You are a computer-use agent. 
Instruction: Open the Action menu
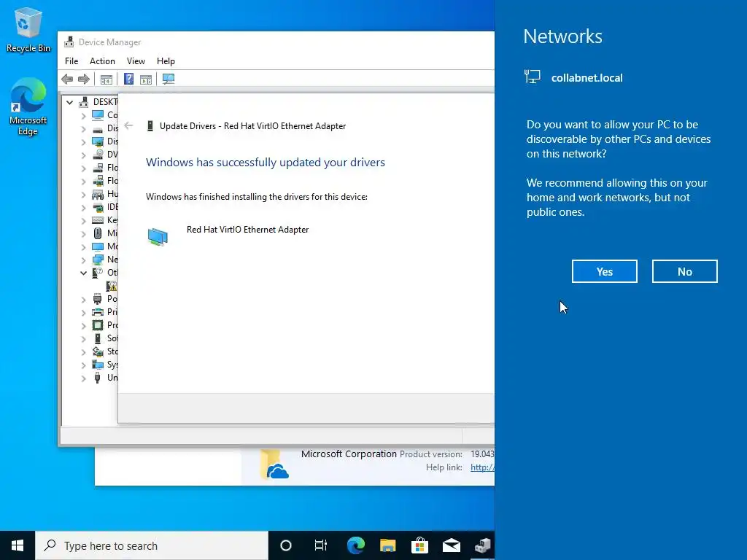coord(102,61)
